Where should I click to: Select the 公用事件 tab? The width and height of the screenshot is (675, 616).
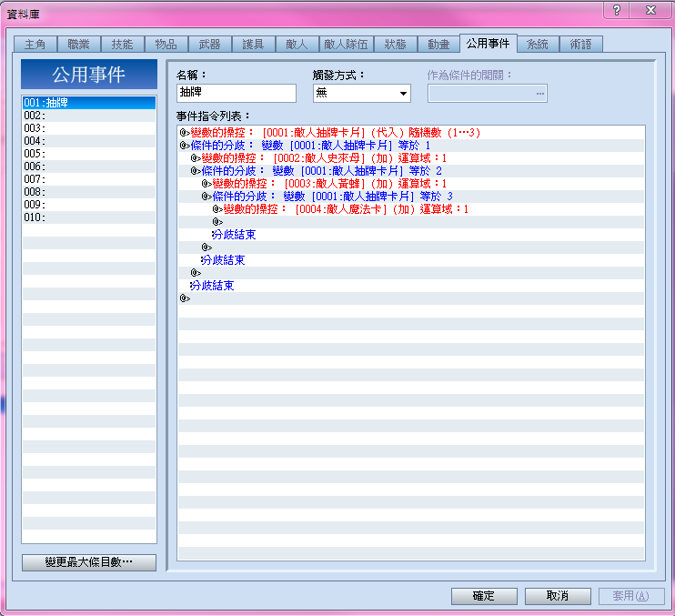(489, 43)
